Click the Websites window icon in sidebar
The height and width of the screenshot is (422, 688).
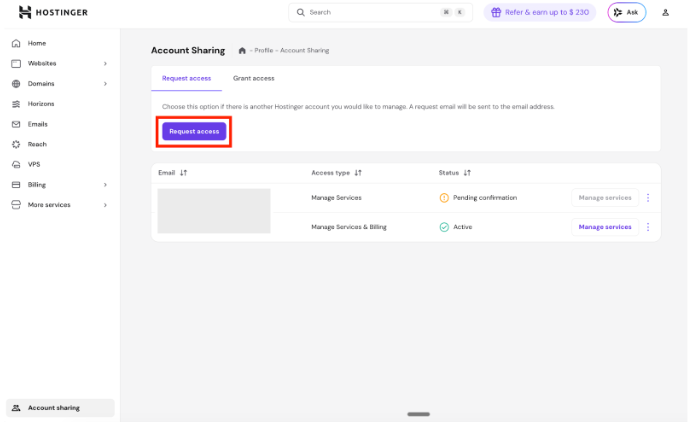[x=16, y=64]
